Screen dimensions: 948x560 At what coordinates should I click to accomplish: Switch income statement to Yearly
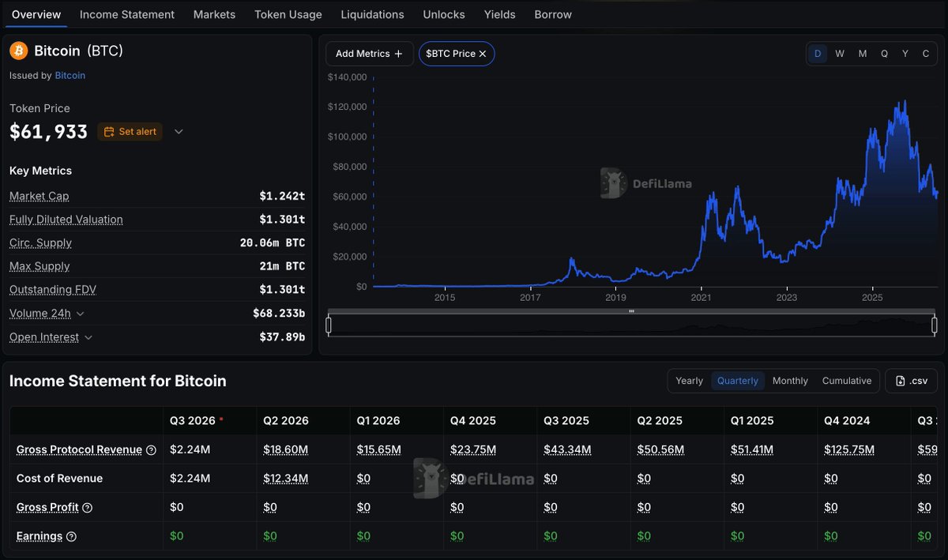689,381
